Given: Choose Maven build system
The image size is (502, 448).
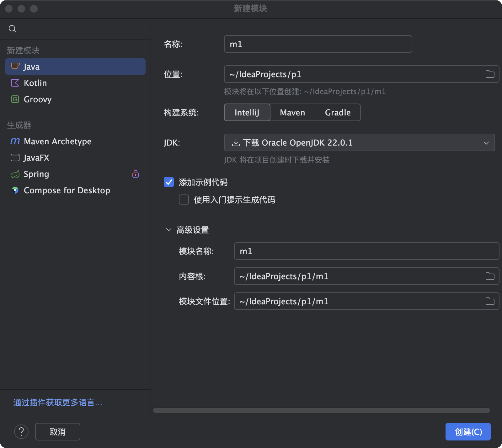Looking at the screenshot, I should click(292, 112).
